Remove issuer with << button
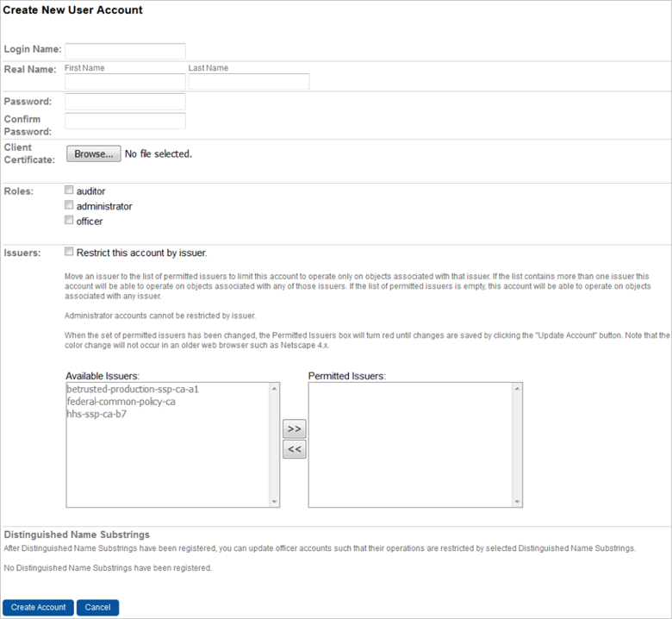 tap(294, 449)
